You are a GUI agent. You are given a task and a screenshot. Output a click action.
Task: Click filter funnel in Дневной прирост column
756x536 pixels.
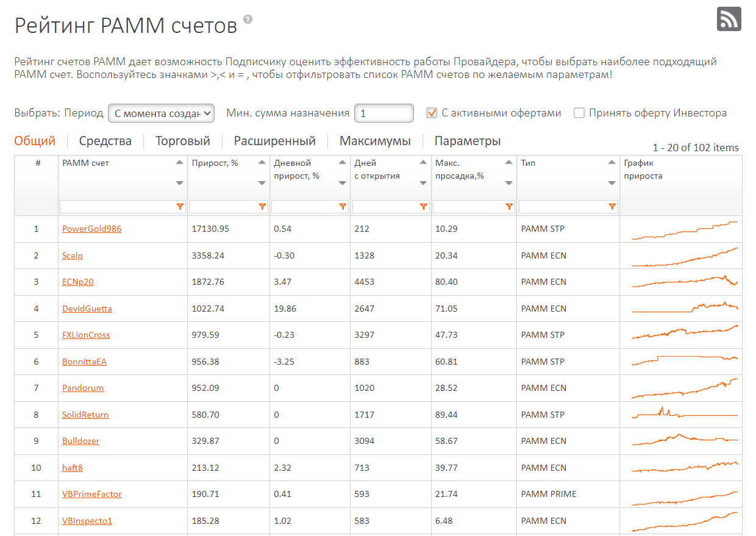click(343, 207)
